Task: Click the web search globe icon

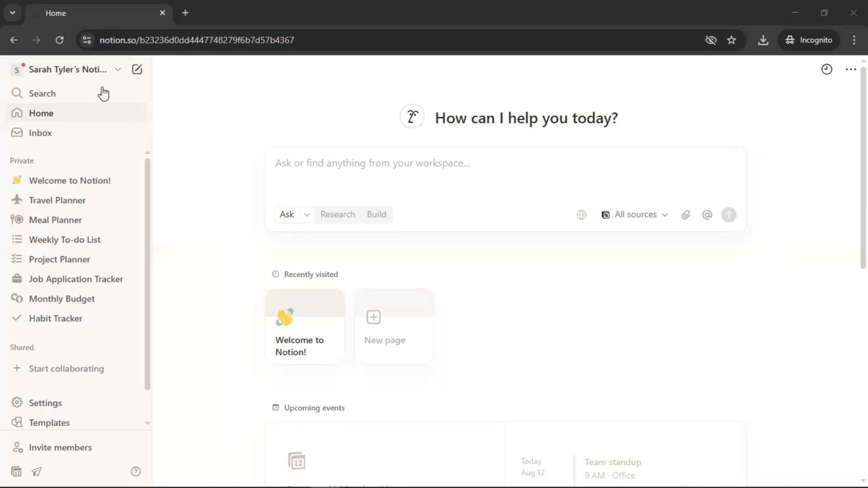Action: pos(581,215)
